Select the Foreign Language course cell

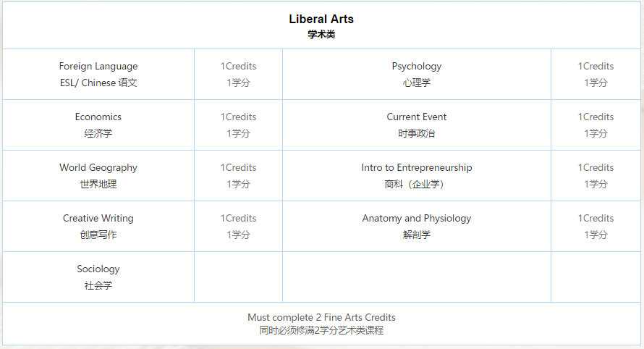point(98,74)
